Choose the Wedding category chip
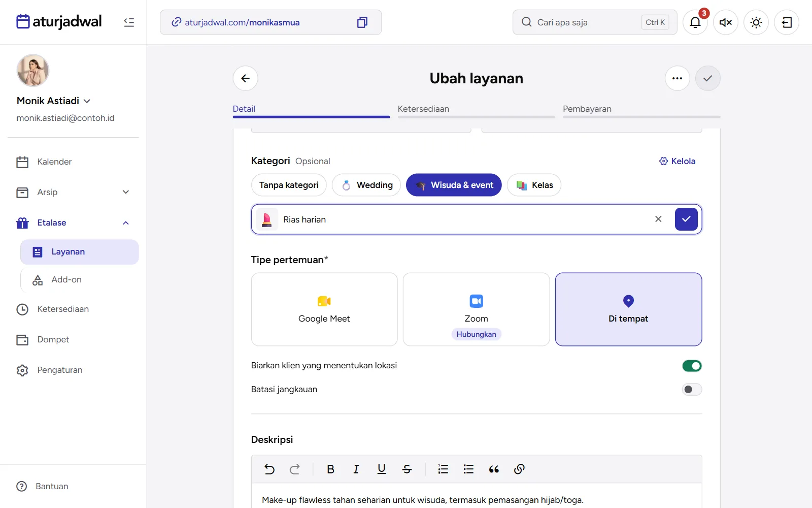The height and width of the screenshot is (508, 812). click(x=366, y=185)
